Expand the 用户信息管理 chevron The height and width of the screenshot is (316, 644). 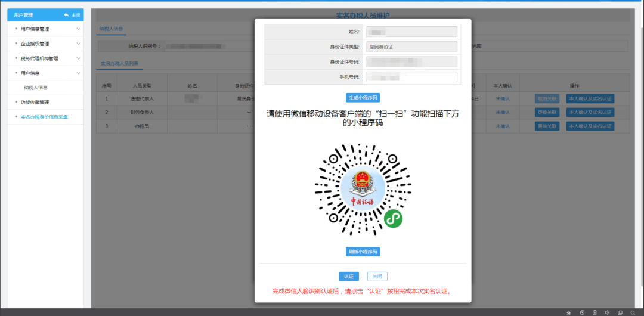click(79, 29)
